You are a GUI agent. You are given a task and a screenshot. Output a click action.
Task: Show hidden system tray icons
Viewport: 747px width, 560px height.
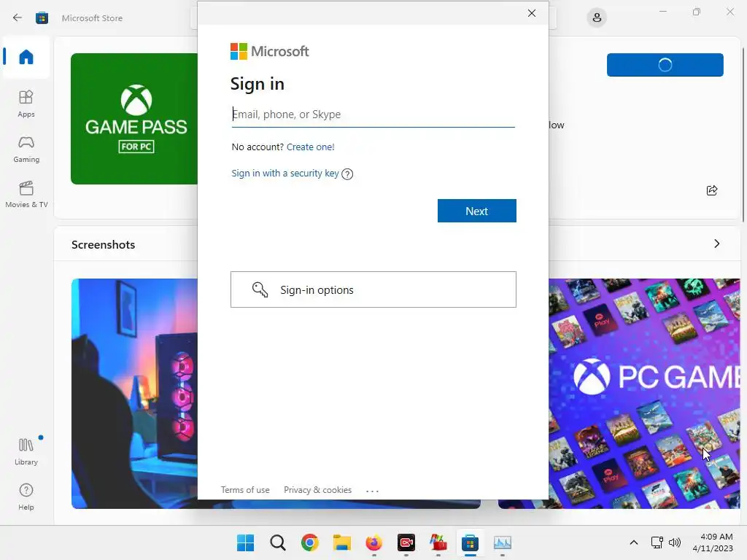point(634,542)
